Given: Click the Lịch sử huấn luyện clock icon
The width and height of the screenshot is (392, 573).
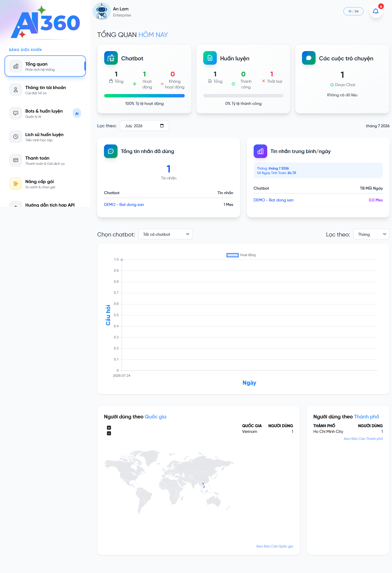Looking at the screenshot, I should coord(16,137).
